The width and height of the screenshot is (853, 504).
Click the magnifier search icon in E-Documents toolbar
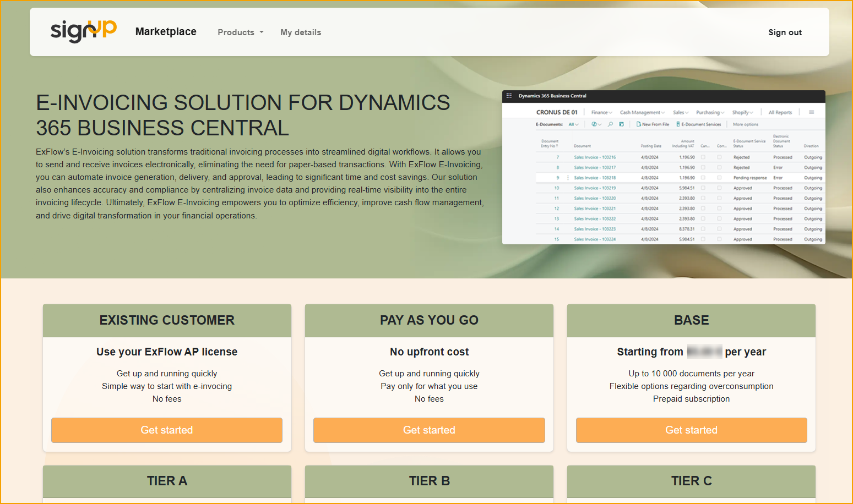coord(610,124)
